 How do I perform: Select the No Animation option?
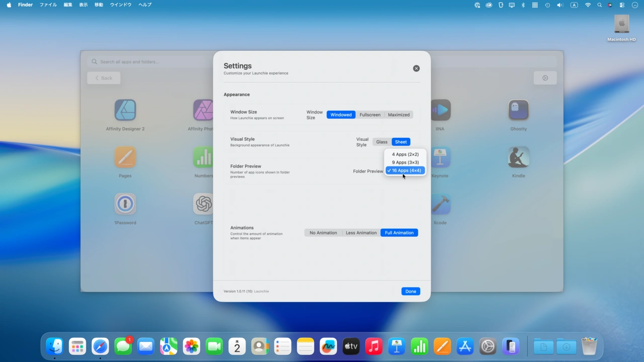point(323,233)
